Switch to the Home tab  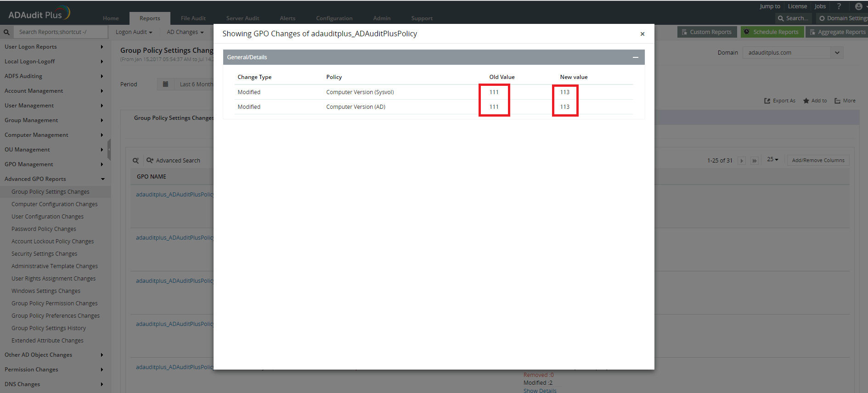tap(111, 18)
